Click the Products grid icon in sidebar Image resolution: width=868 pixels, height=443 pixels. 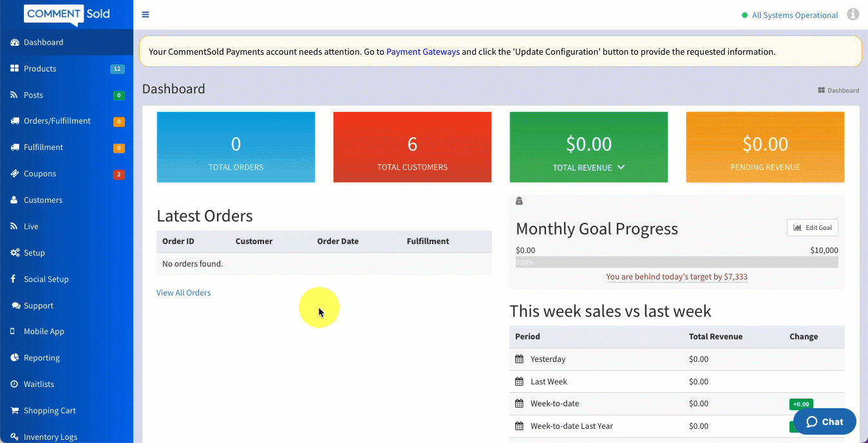[14, 68]
